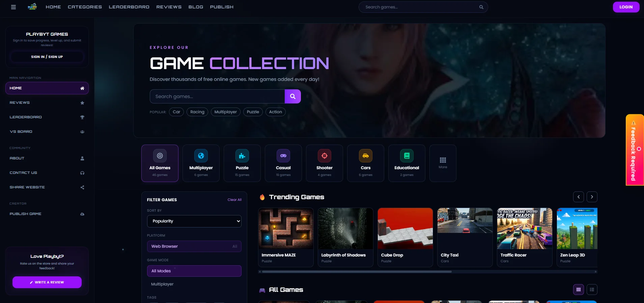Click the top bar search magnifier icon

pos(481,7)
